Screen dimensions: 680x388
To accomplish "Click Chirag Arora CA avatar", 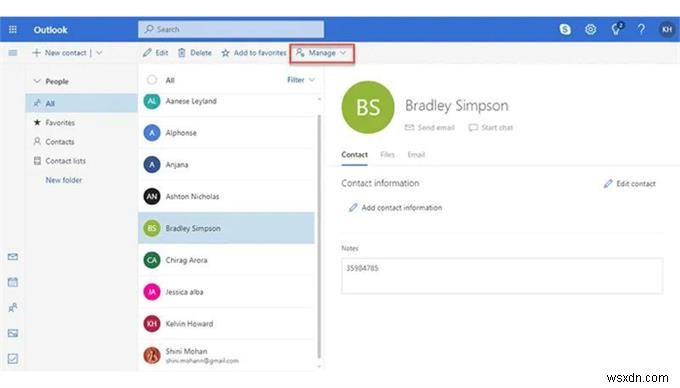I will click(152, 260).
